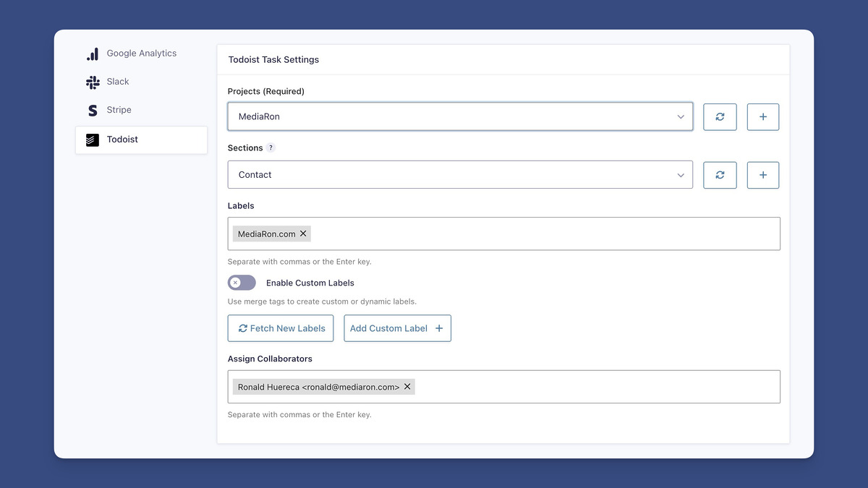This screenshot has width=868, height=488.
Task: Add a new project with plus button
Action: 762,116
